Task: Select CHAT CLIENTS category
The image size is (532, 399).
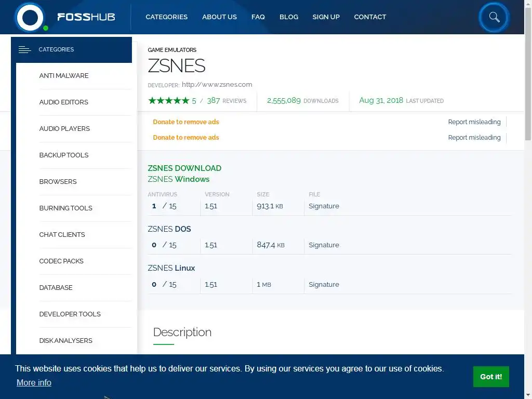Action: pos(62,234)
